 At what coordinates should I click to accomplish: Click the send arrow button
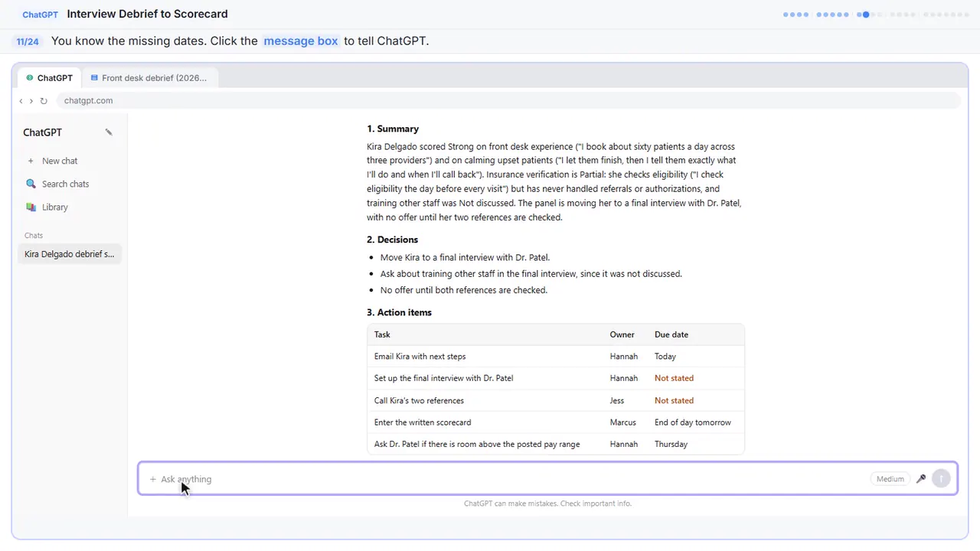(x=941, y=479)
